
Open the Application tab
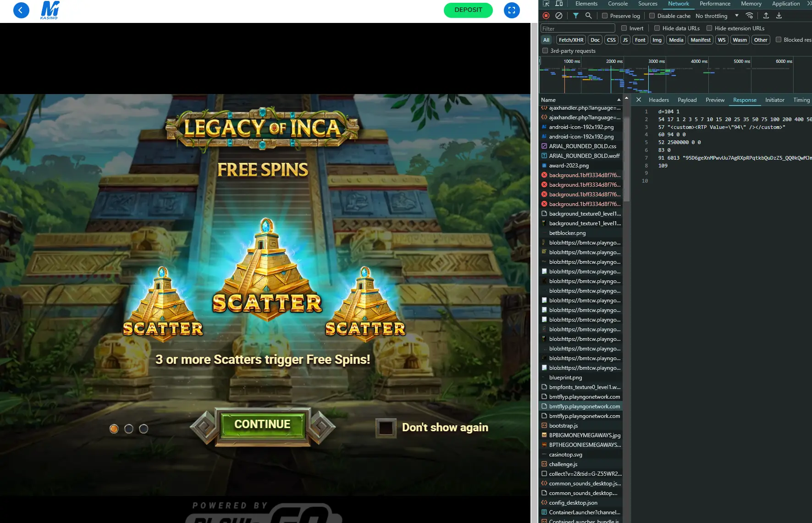pos(786,4)
